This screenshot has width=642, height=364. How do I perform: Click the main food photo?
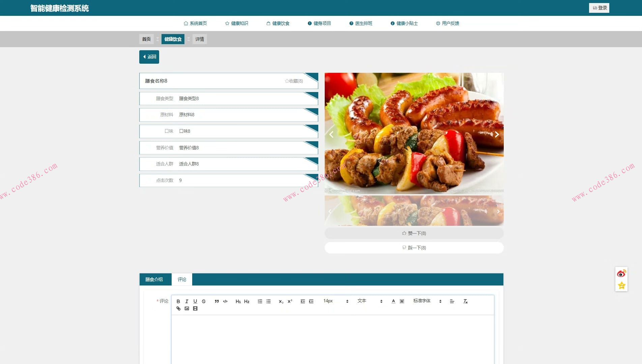point(414,133)
